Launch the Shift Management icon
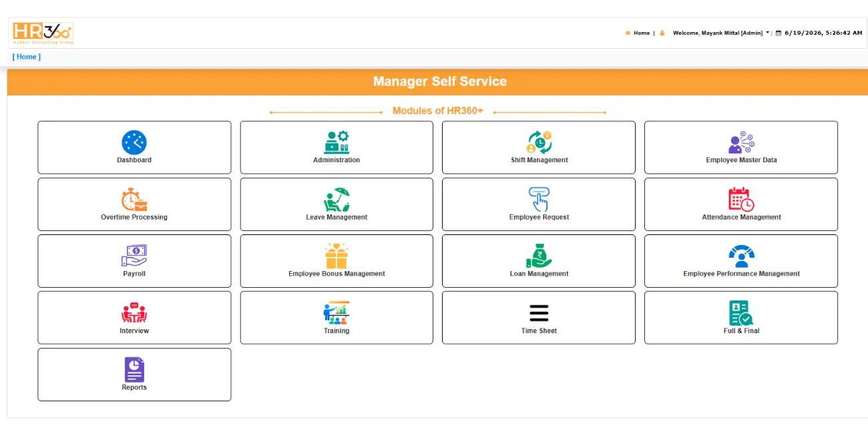 [539, 142]
